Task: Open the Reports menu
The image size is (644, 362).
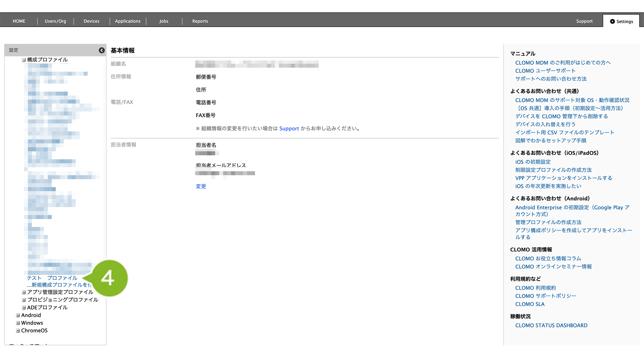Action: pyautogui.click(x=200, y=21)
